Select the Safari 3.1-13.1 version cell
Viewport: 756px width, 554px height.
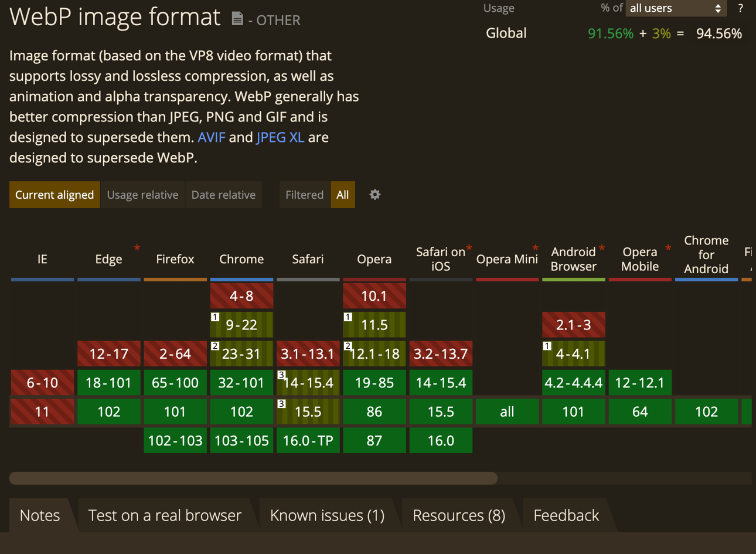(308, 354)
